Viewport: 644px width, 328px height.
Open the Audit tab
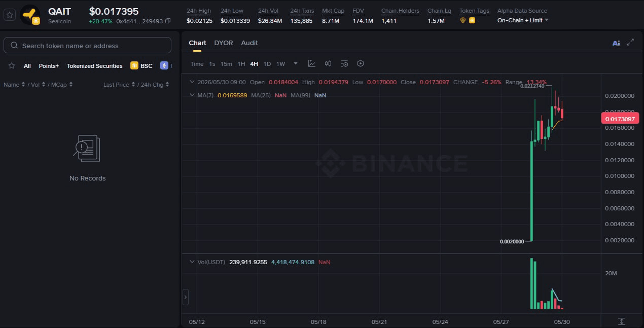(x=249, y=43)
